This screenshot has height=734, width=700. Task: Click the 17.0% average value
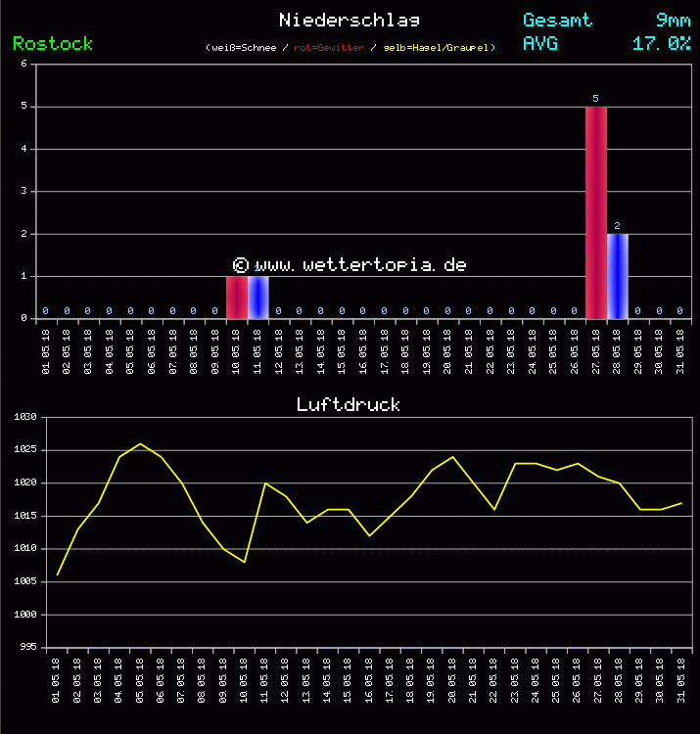point(661,43)
